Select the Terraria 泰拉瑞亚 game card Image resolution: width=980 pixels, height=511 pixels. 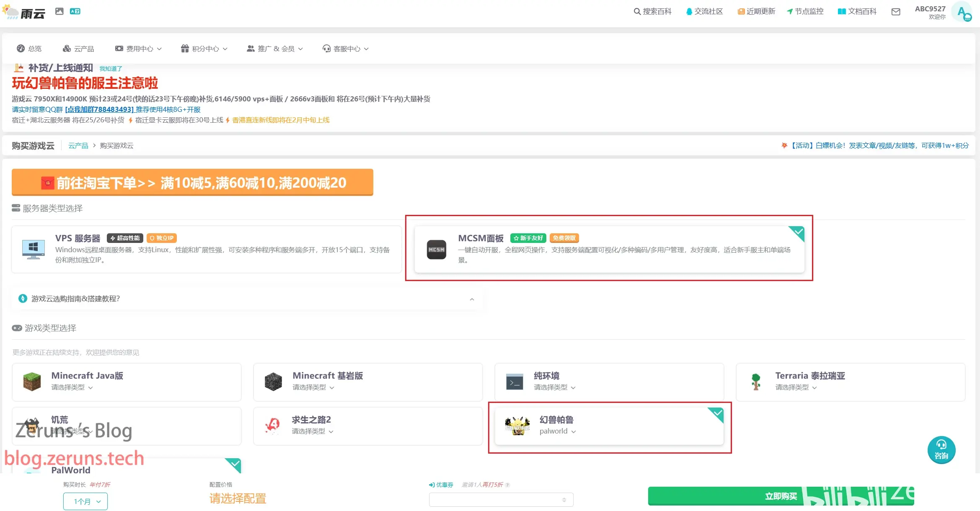851,382
